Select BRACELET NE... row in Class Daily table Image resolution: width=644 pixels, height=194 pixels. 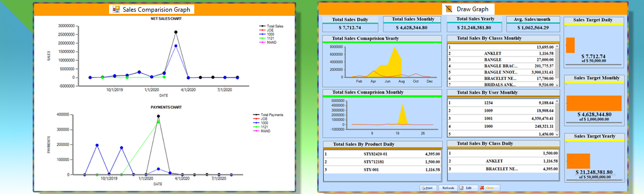pos(503,168)
